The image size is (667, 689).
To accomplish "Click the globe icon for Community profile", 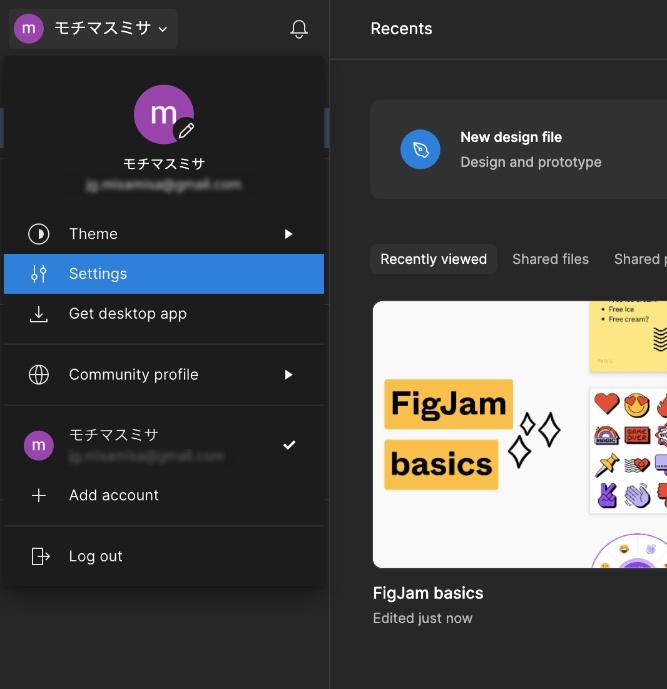I will click(39, 375).
